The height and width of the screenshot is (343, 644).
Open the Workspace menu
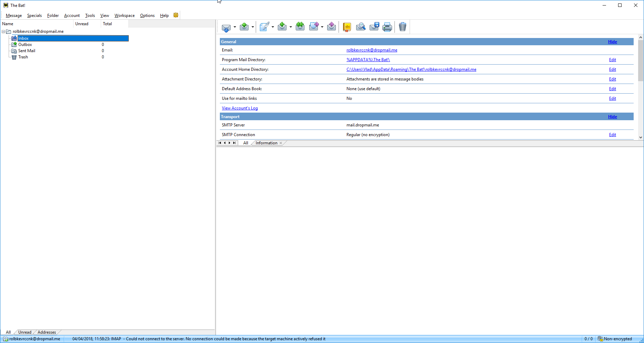pos(125,16)
